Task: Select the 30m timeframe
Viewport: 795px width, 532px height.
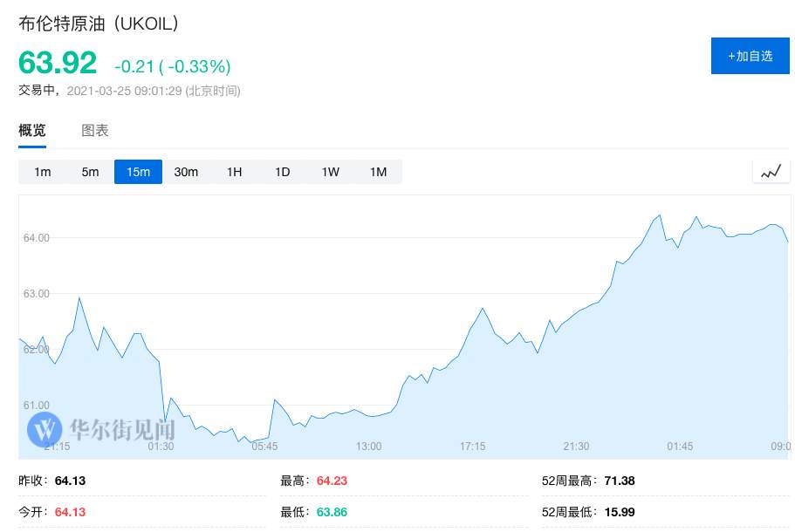Action: (x=186, y=172)
